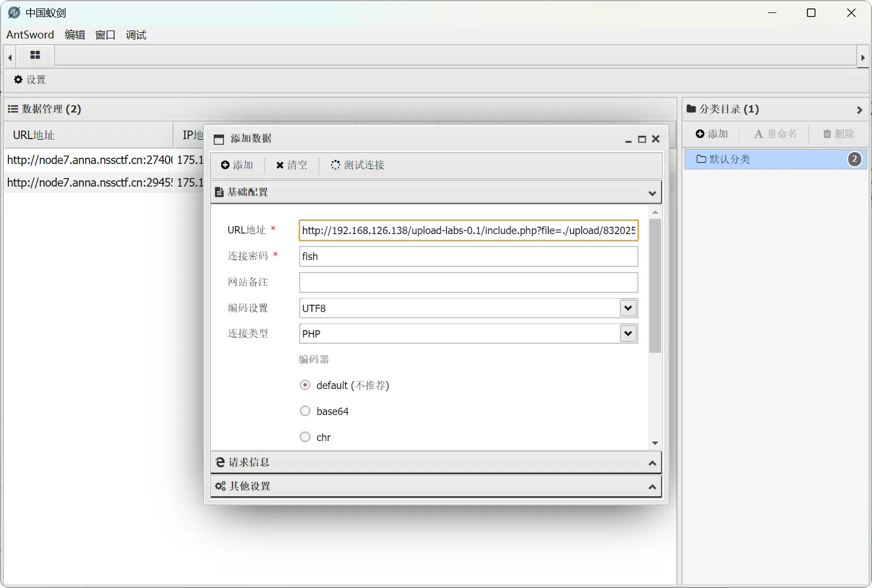
Task: Select the 默认分类 category
Action: pyautogui.click(x=776, y=159)
